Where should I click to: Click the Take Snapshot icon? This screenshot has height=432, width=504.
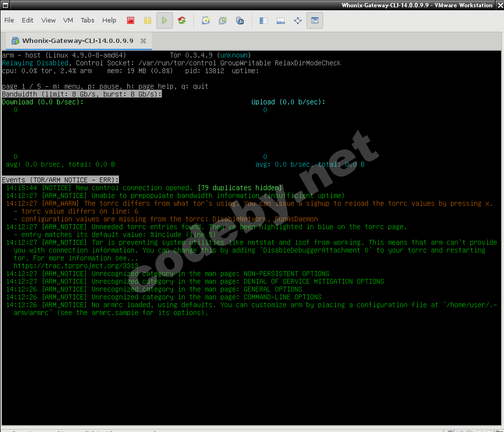(206, 20)
